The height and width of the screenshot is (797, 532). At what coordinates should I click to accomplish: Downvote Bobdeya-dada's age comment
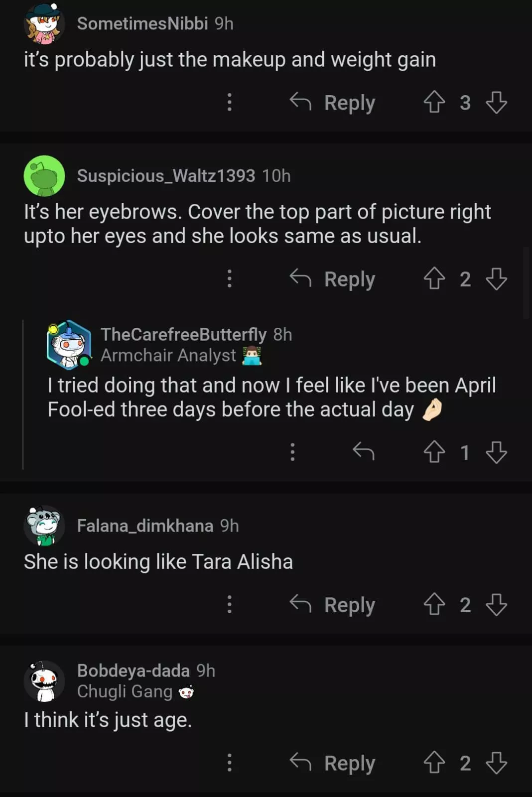496,763
